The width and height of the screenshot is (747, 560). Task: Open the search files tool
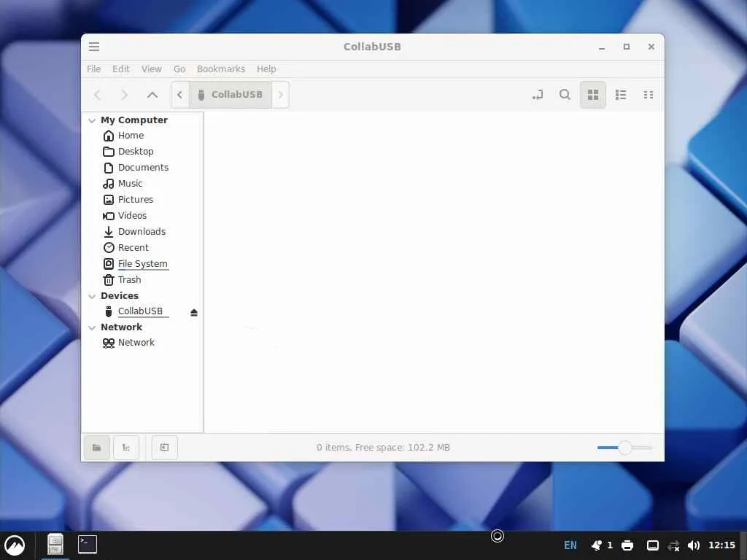click(565, 95)
